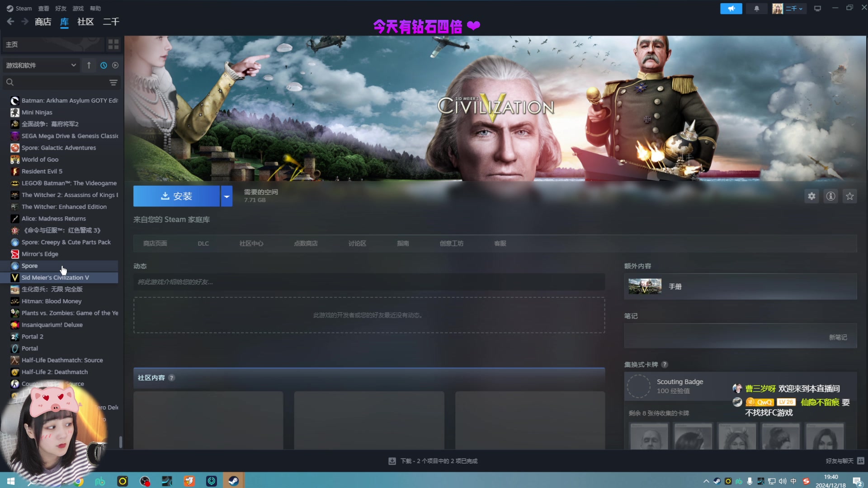Image resolution: width=868 pixels, height=488 pixels.
Task: Click the settings gear icon on game page
Action: (x=812, y=196)
